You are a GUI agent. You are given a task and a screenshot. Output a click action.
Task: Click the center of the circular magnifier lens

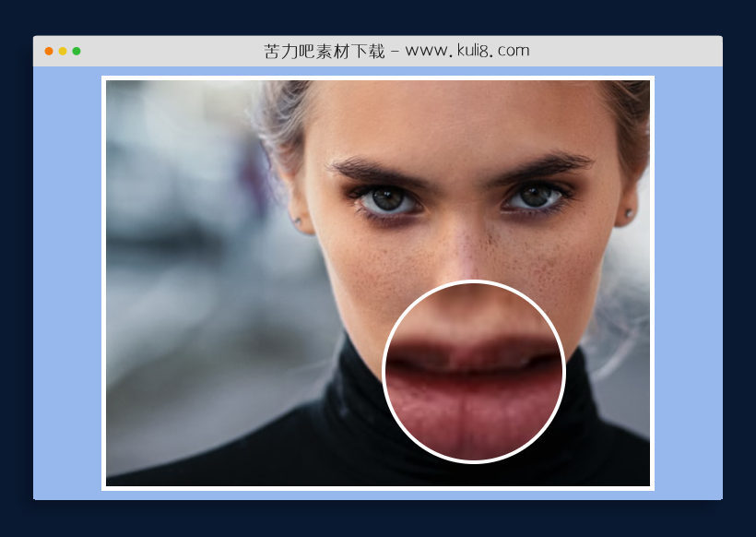click(473, 372)
